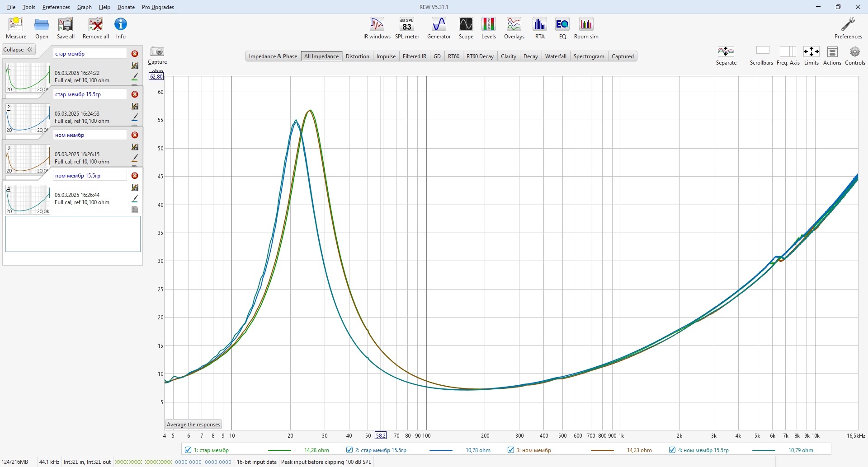Toggle trace 3 'ном мембр' checkbox
This screenshot has height=467, width=868.
(511, 450)
